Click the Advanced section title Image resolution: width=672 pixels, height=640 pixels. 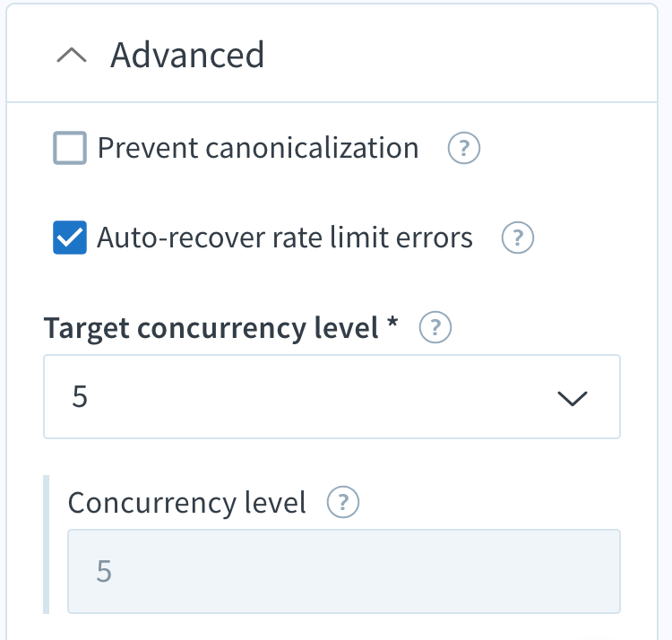coord(187,55)
